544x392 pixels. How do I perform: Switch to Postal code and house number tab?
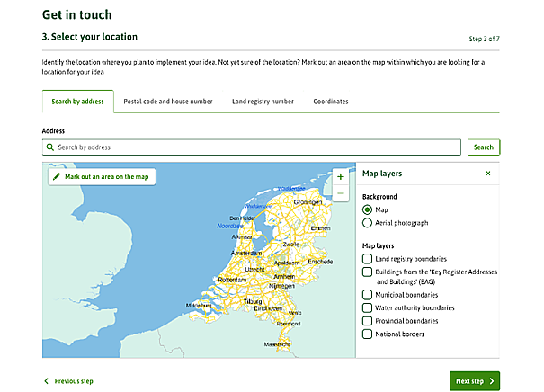[x=168, y=102]
